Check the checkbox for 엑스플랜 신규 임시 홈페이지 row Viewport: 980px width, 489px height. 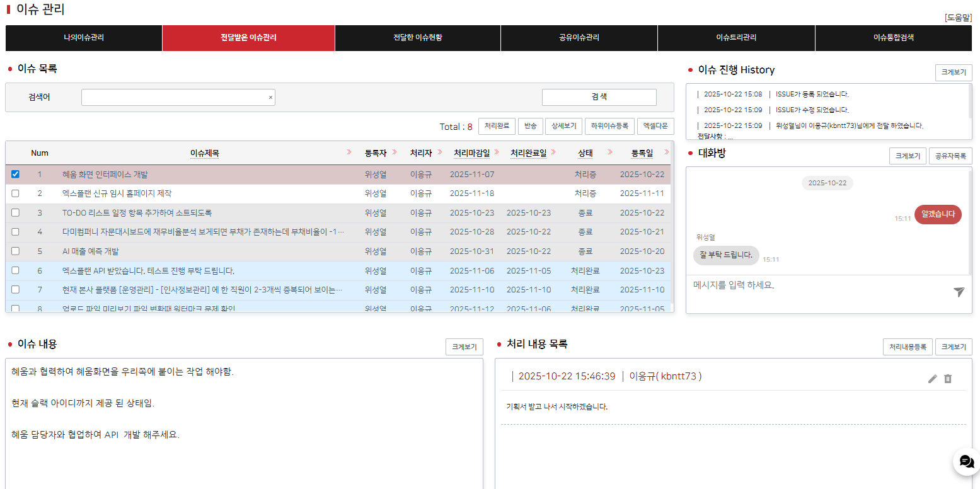click(16, 193)
